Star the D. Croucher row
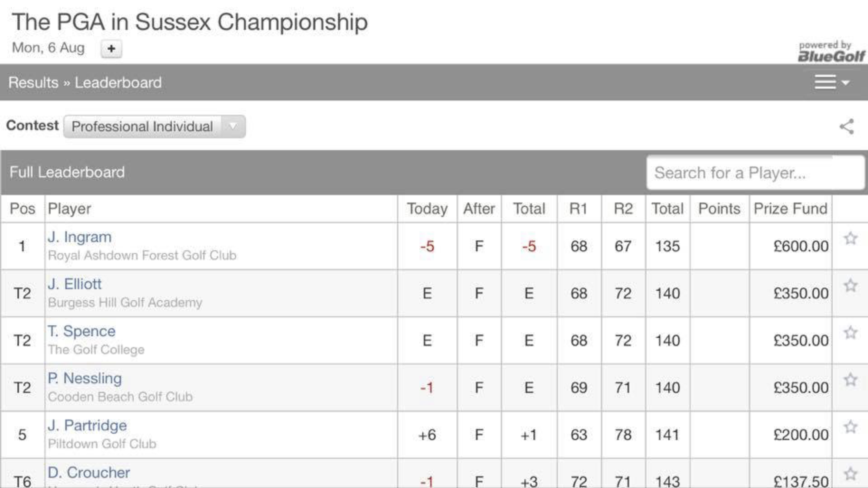The height and width of the screenshot is (488, 868). tap(850, 474)
